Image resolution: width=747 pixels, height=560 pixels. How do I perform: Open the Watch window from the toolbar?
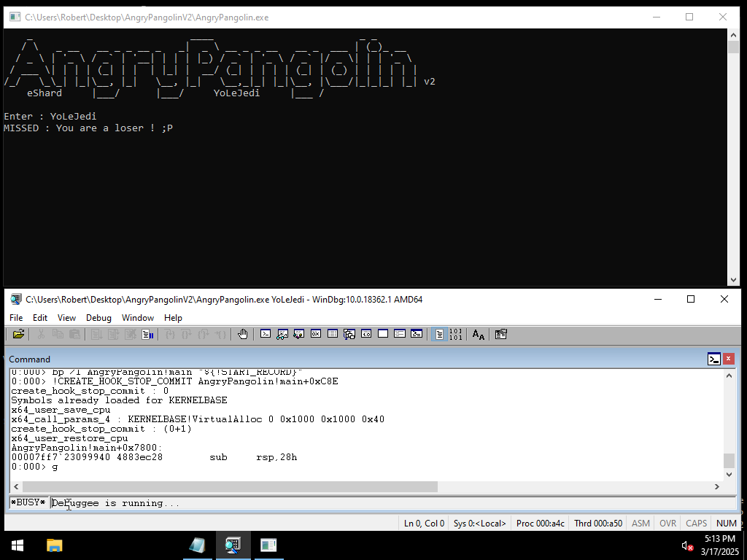(282, 334)
